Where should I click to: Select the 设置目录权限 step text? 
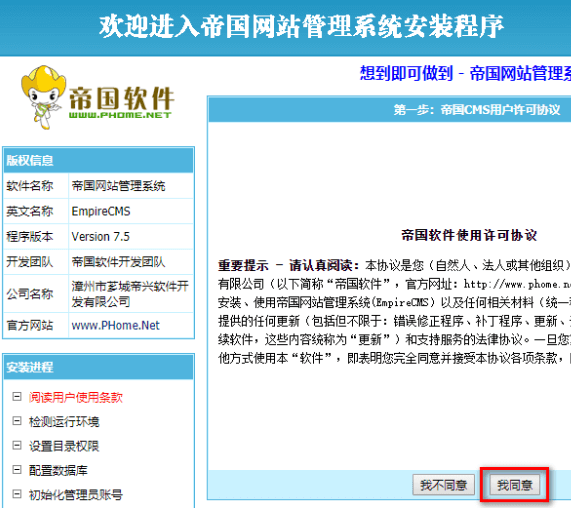tap(64, 446)
